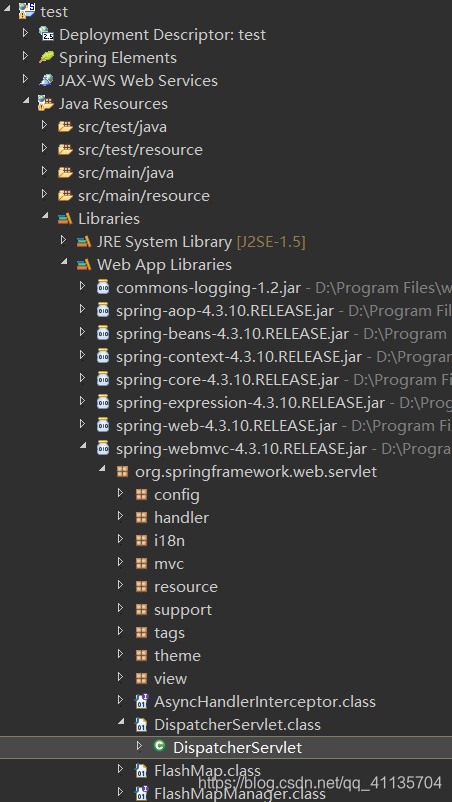
Task: Select spring-web-4.3.10.RELEASE.jar
Action: [227, 426]
